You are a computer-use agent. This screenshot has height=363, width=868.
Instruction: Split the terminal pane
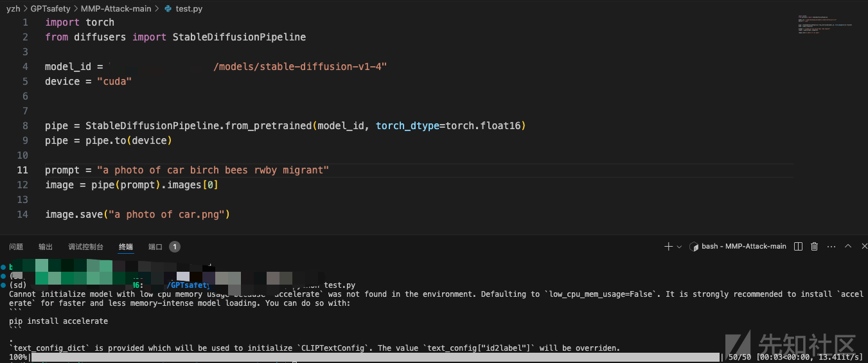coord(799,246)
